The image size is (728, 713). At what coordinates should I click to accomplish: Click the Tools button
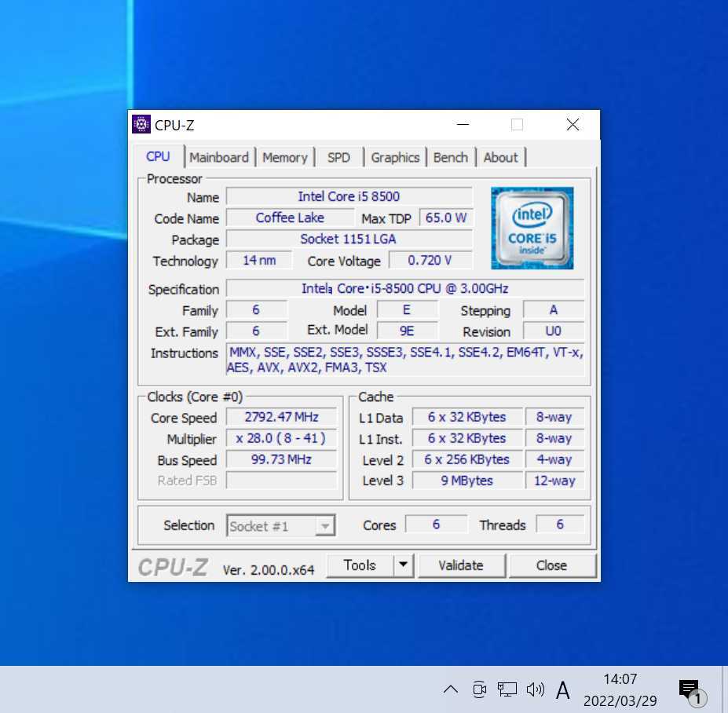click(x=360, y=565)
